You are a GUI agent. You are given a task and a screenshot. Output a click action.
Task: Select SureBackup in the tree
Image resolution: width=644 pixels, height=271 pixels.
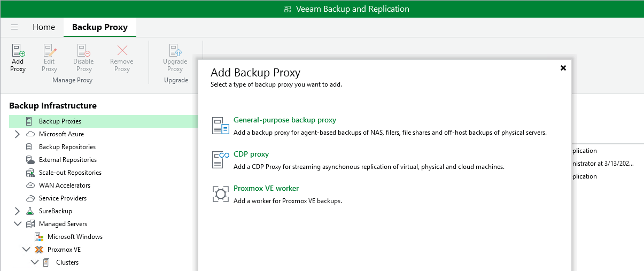point(56,211)
